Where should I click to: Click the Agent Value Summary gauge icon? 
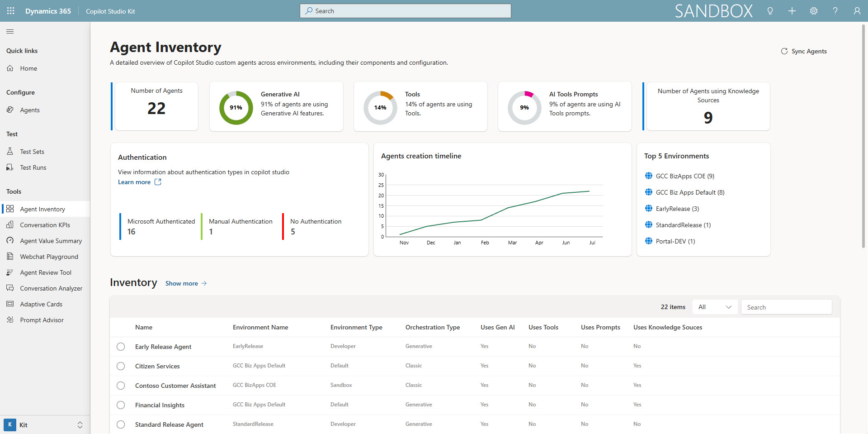[10, 241]
